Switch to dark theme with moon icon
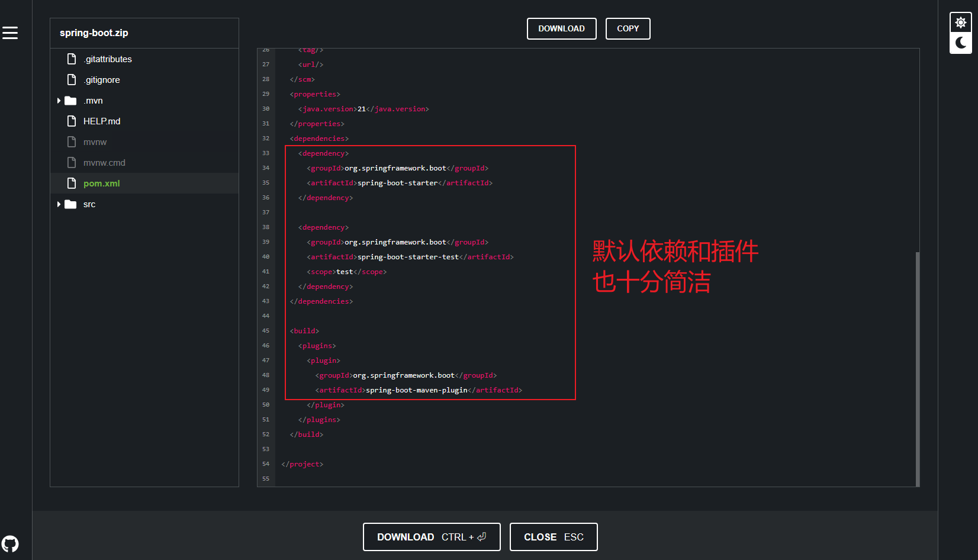 click(x=961, y=43)
